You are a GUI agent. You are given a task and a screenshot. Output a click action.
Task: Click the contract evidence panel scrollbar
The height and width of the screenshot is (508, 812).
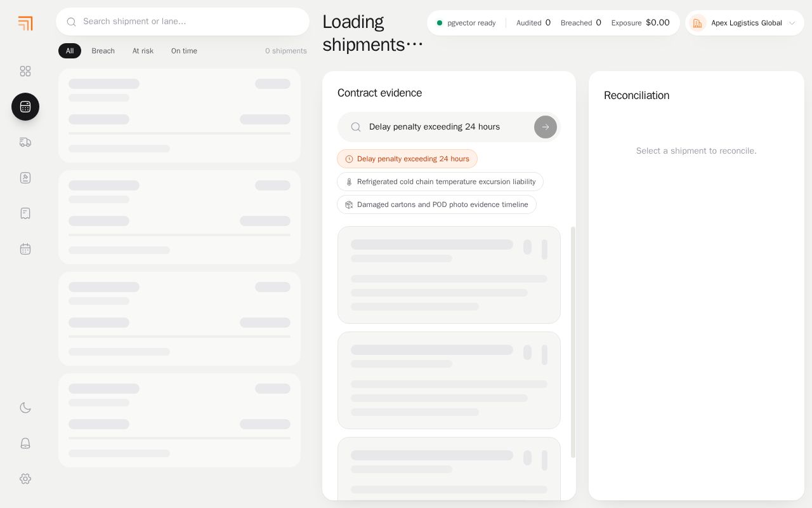click(573, 342)
